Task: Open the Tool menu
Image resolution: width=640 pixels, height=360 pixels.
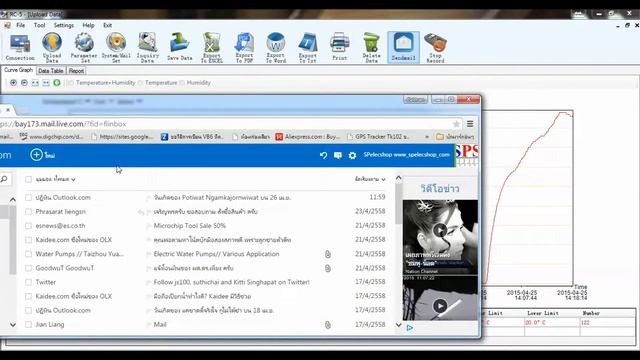Action: point(40,25)
